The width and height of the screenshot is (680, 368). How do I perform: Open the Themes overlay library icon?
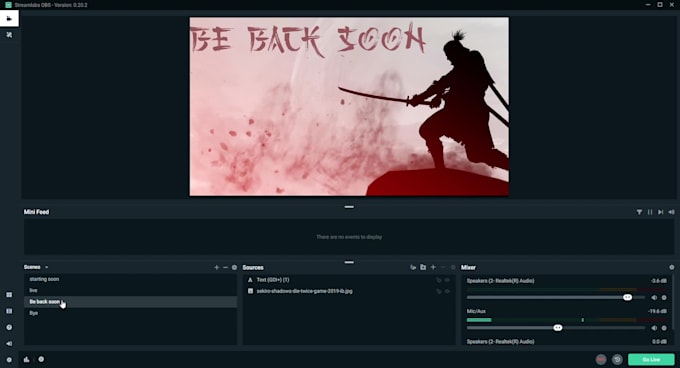(x=9, y=35)
